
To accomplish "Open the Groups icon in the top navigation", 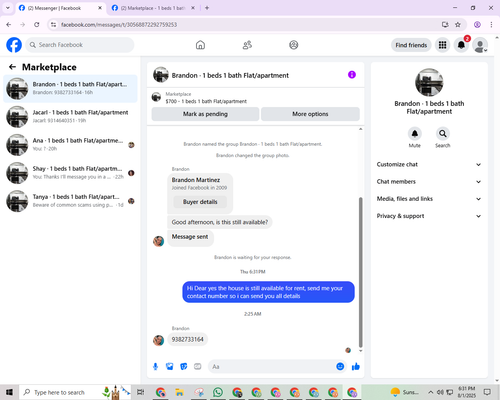I will point(294,45).
